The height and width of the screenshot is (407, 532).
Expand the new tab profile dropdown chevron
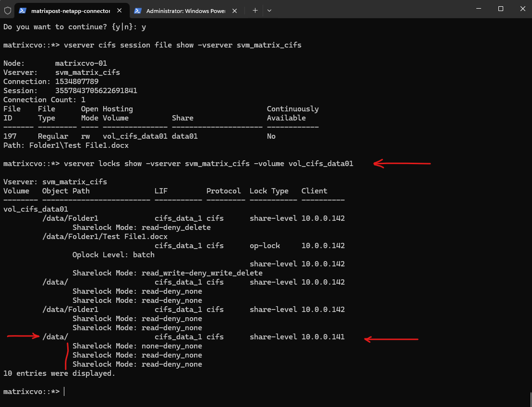click(x=269, y=10)
